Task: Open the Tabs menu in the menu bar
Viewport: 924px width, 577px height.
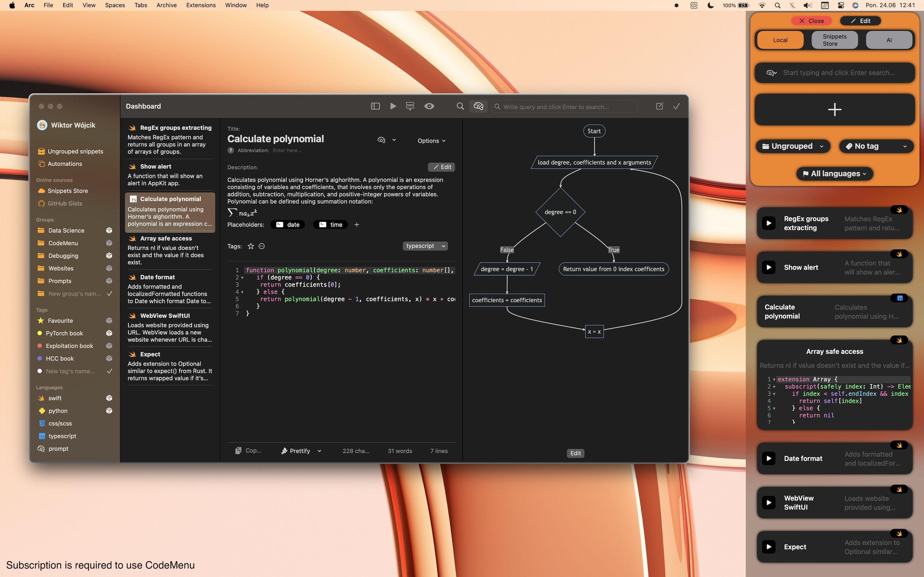Action: tap(141, 5)
